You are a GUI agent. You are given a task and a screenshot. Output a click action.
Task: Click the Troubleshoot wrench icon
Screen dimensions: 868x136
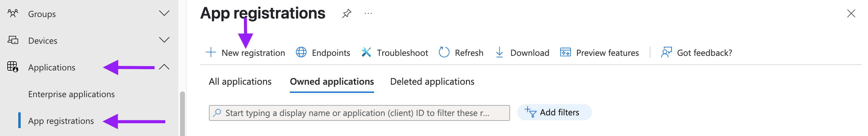[366, 53]
